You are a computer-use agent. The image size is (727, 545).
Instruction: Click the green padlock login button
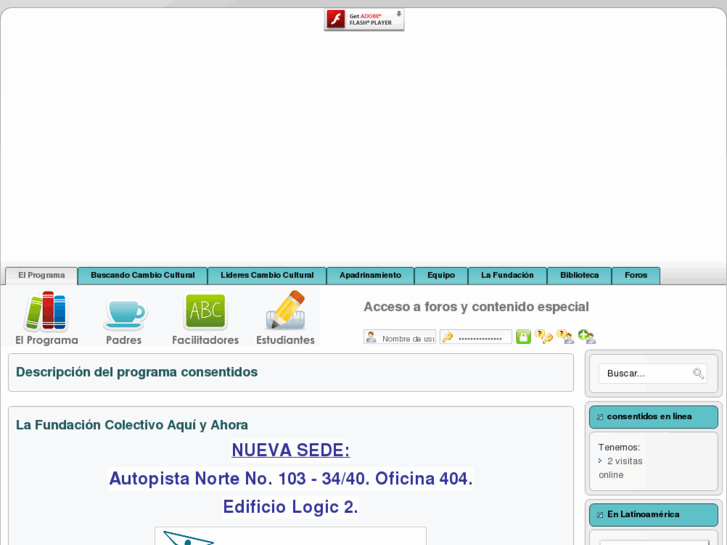523,337
